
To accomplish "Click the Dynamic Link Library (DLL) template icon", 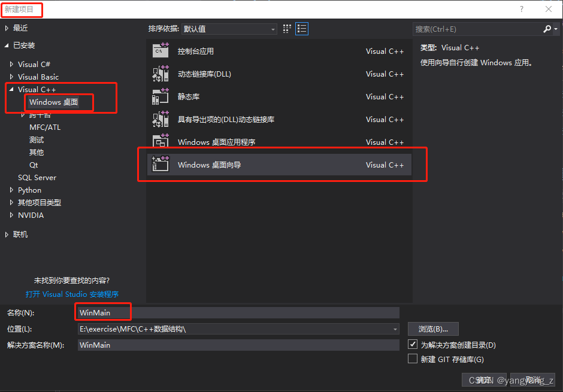I will pos(161,74).
